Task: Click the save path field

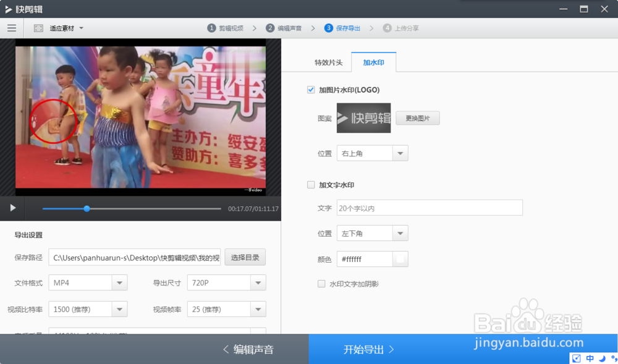Action: (134, 258)
